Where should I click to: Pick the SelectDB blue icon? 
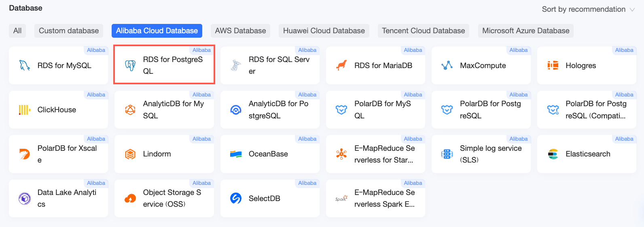(x=236, y=198)
